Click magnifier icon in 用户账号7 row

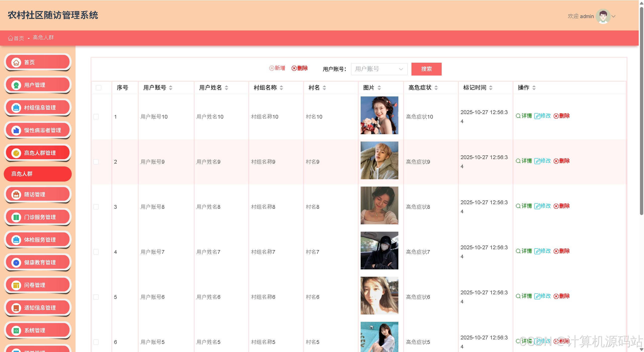[x=518, y=251]
